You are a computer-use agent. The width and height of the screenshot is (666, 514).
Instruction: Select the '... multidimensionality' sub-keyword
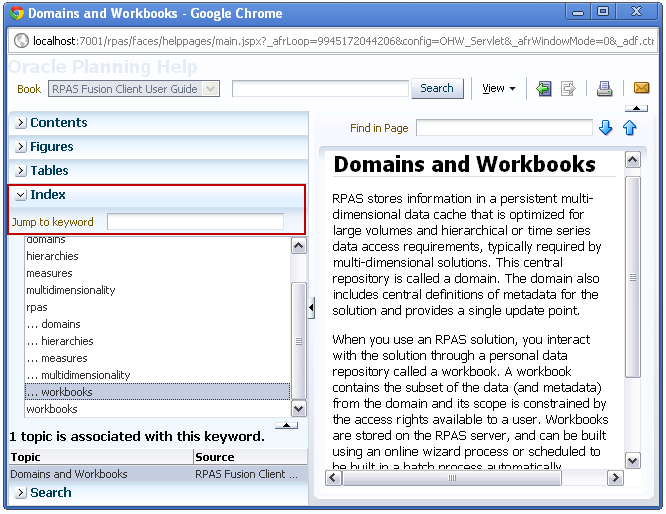(x=78, y=375)
